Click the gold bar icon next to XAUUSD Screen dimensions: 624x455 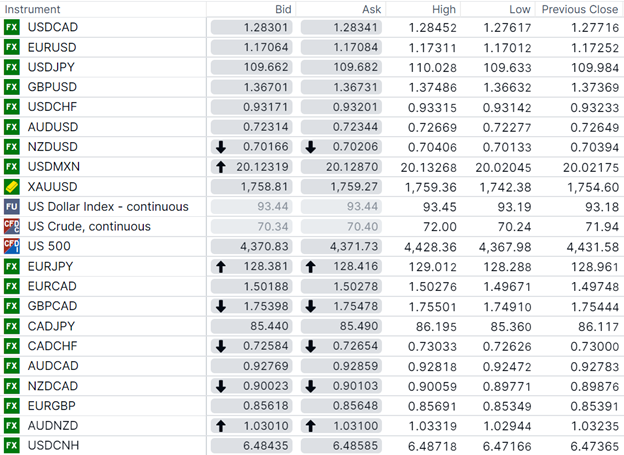(x=12, y=186)
